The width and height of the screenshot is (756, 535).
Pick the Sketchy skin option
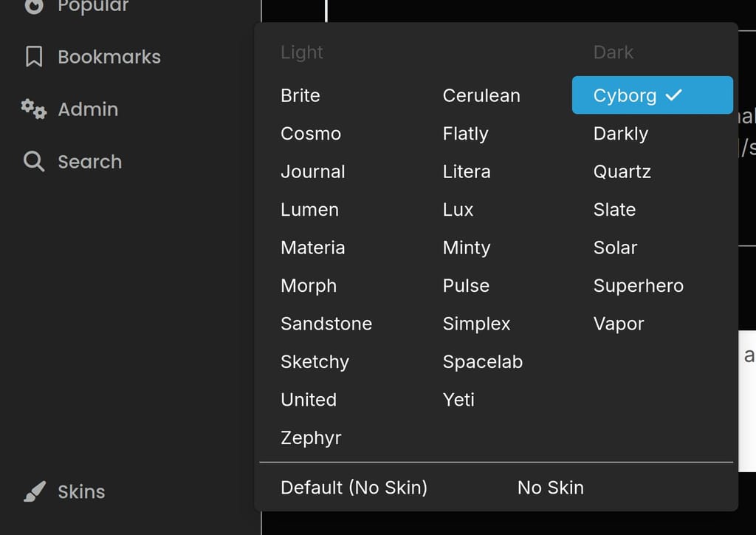315,361
